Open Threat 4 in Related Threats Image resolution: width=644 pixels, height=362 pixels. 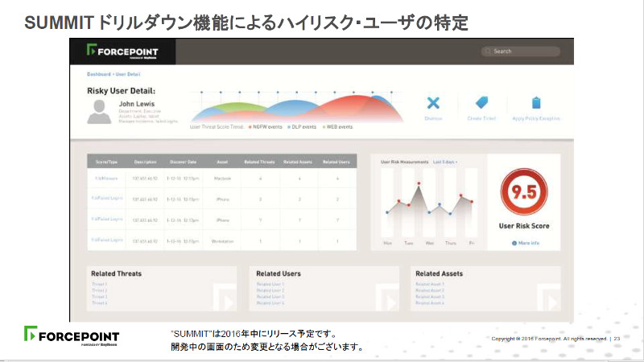99,303
